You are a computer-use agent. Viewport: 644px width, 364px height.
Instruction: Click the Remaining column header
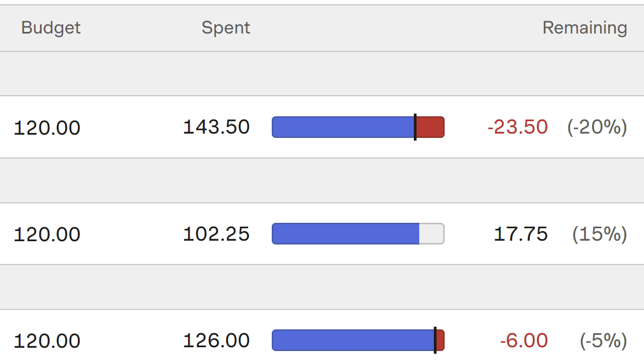[585, 28]
